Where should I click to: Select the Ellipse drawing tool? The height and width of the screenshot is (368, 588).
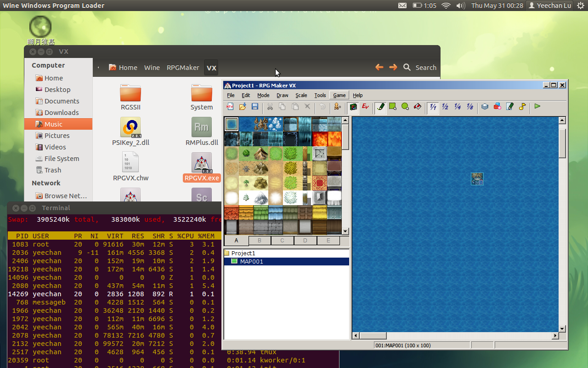405,107
